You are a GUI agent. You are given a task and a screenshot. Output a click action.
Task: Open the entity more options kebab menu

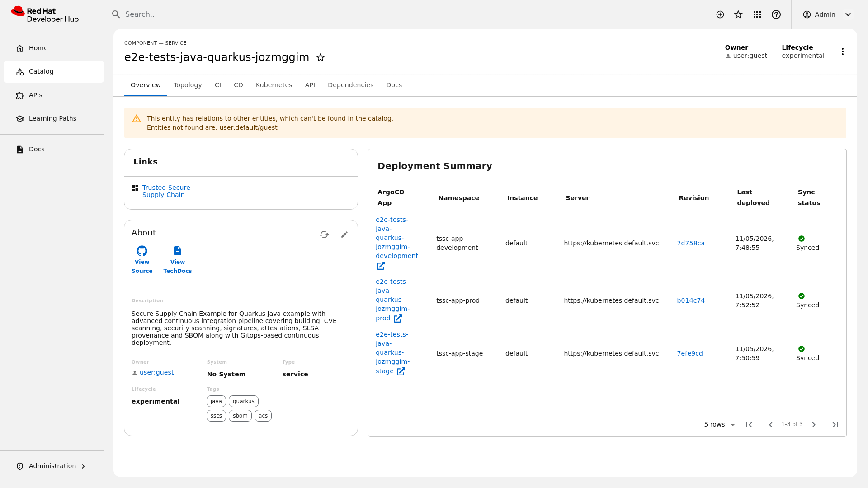843,52
